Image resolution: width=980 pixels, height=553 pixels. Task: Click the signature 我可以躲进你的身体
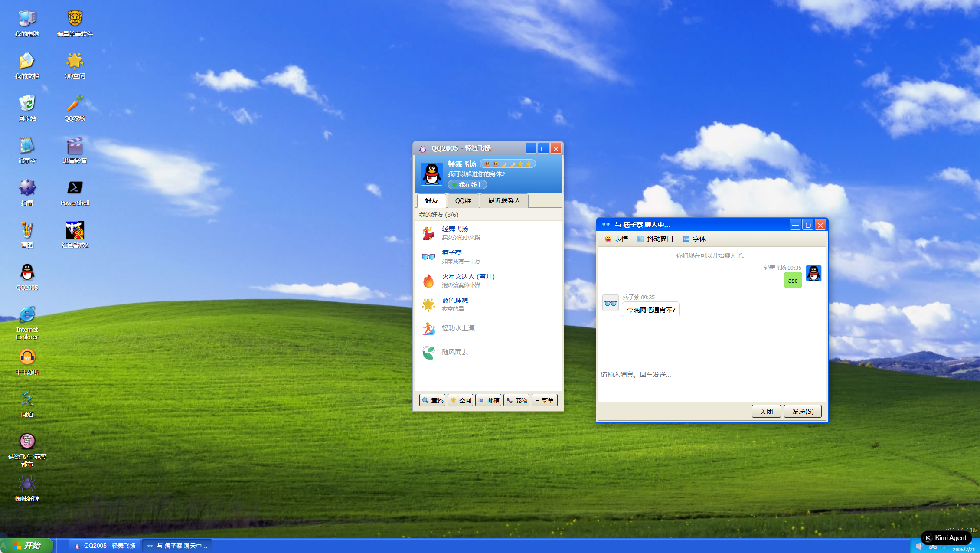pos(476,174)
